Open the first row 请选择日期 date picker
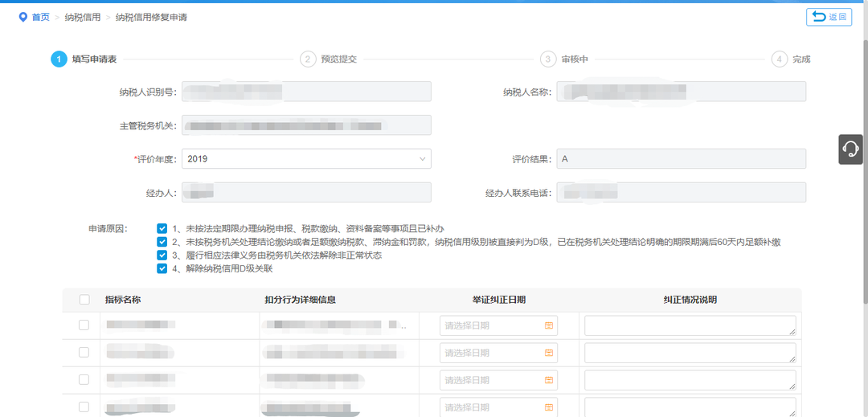 point(498,325)
